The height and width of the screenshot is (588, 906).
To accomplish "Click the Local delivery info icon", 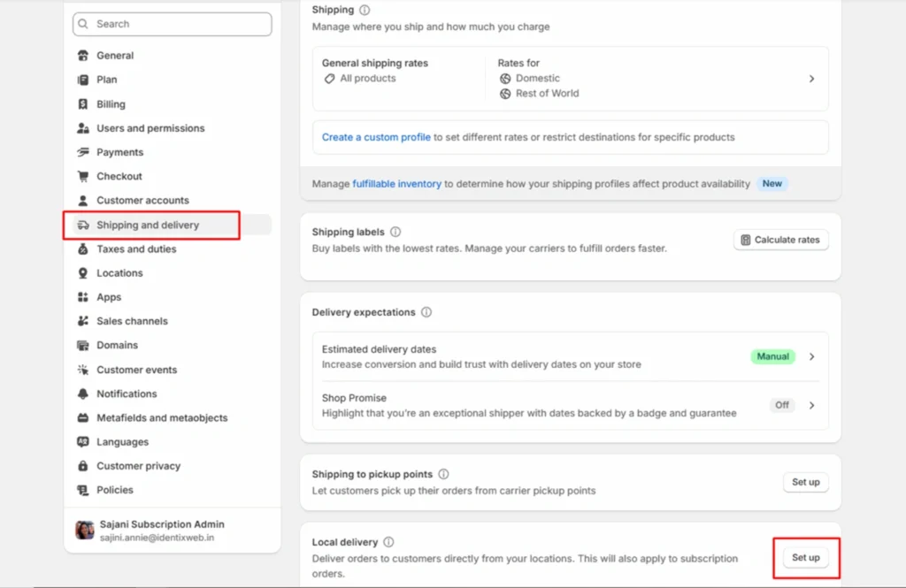I will coord(388,542).
